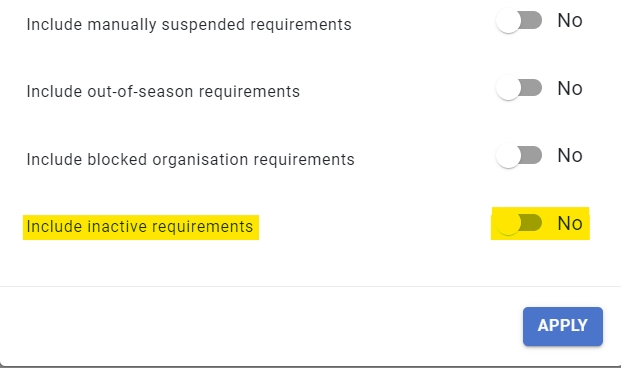This screenshot has height=368, width=621.
Task: Enable the highlighted inactive requirements switch
Action: click(519, 223)
